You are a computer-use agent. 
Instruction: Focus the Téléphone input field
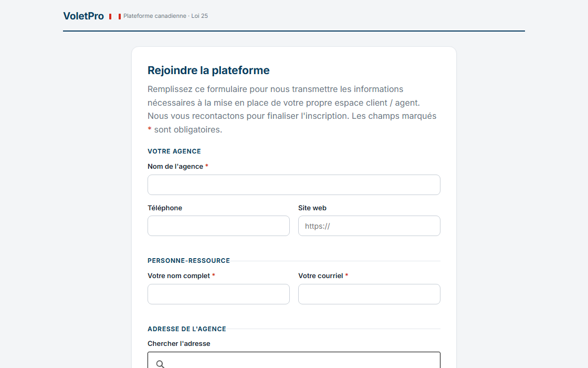[218, 226]
